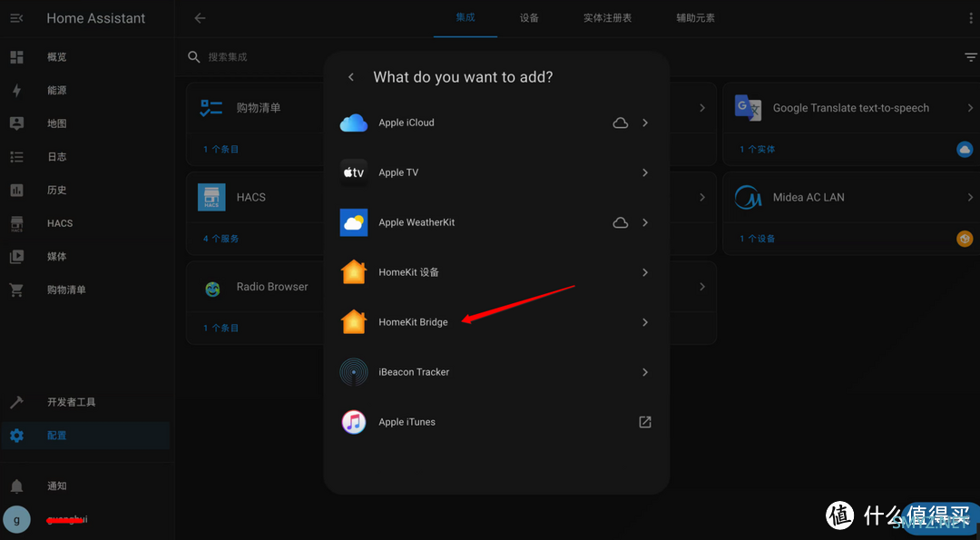Viewport: 980px width, 540px height.
Task: Click the Apple iCloud cloud-dependency badge
Action: coord(620,123)
